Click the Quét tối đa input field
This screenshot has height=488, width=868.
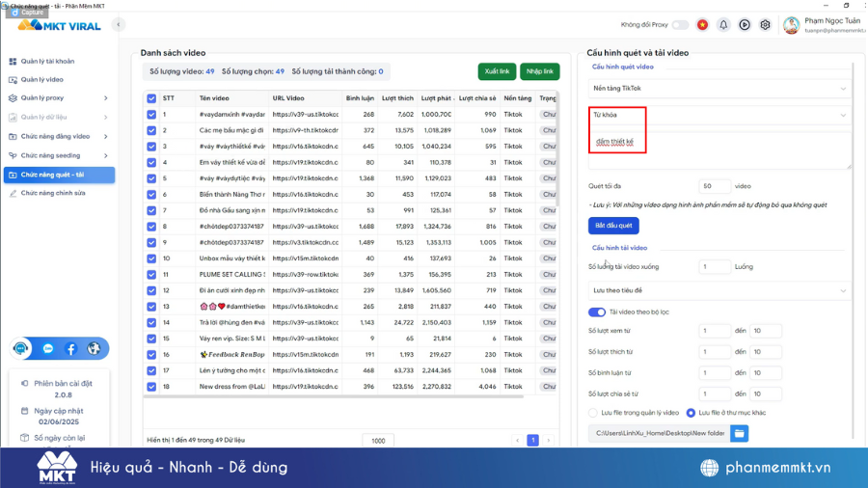[714, 186]
